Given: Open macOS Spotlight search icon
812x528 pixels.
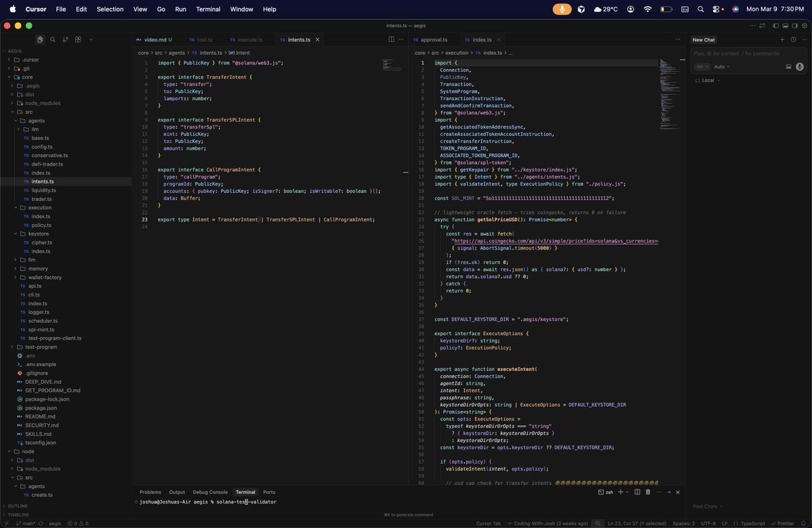Looking at the screenshot, I should (700, 9).
